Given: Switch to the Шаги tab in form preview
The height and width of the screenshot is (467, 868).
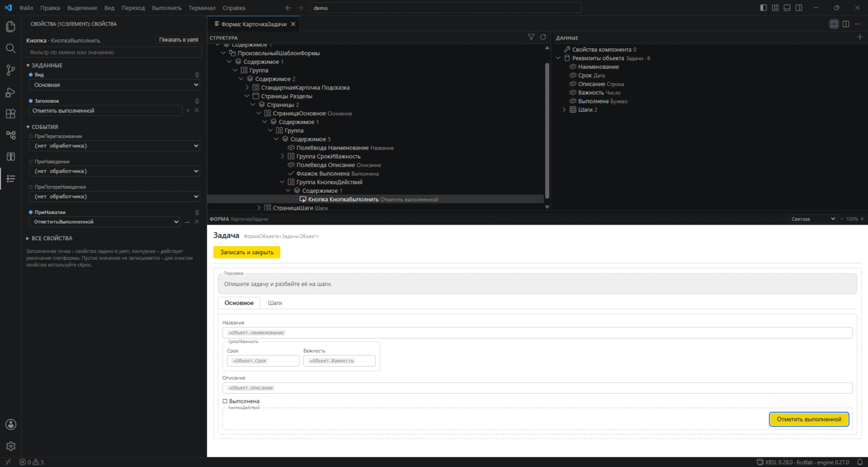Looking at the screenshot, I should (275, 303).
